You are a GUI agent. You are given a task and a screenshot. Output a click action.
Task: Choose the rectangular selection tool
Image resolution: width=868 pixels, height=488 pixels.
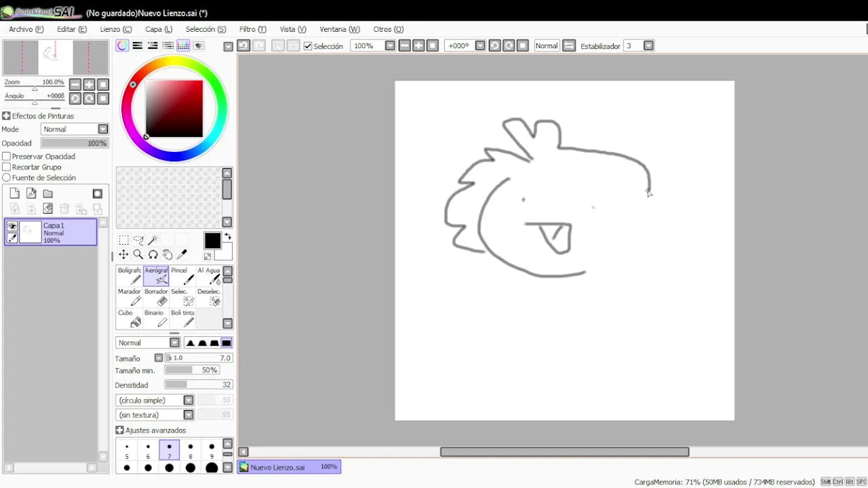pyautogui.click(x=123, y=240)
